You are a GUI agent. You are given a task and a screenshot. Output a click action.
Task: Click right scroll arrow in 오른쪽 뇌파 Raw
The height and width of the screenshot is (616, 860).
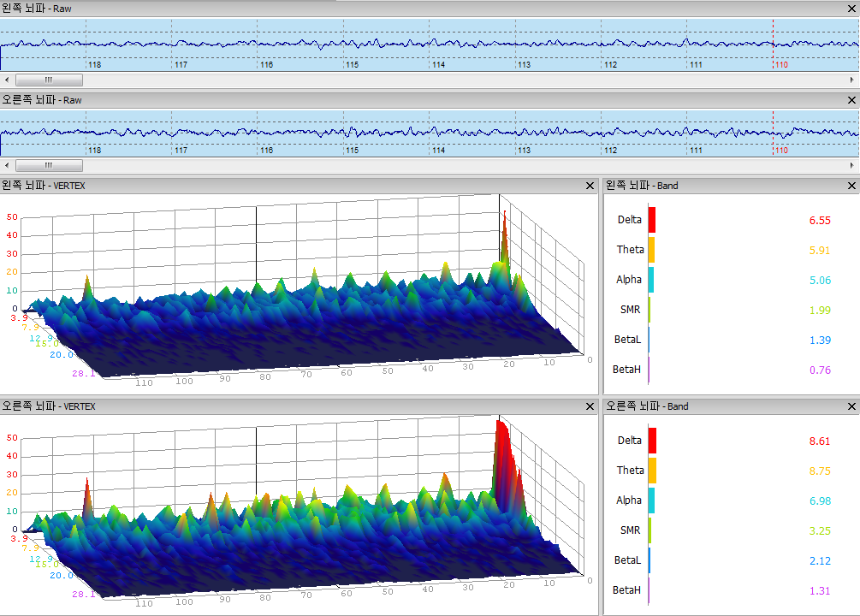pos(851,166)
